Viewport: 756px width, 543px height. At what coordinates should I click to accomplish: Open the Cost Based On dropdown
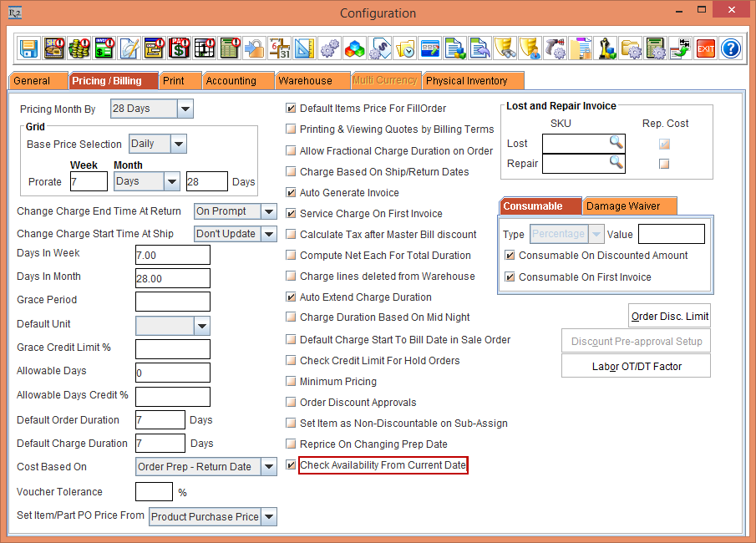pyautogui.click(x=268, y=467)
